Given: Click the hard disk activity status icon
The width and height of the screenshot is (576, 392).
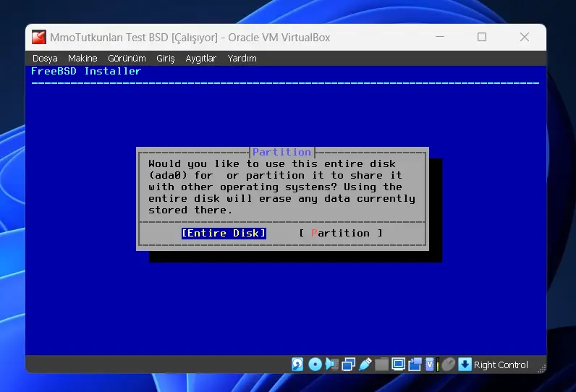Looking at the screenshot, I should [297, 365].
